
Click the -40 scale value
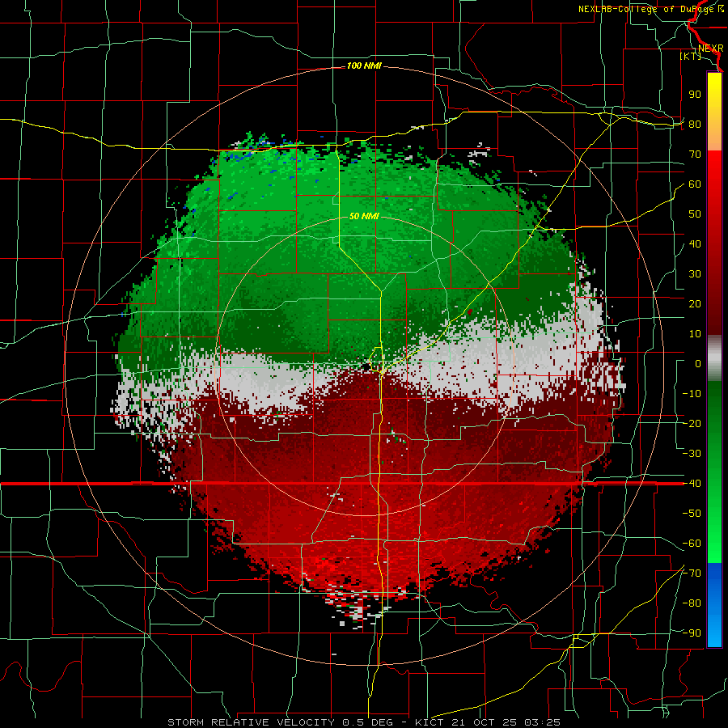click(x=692, y=484)
